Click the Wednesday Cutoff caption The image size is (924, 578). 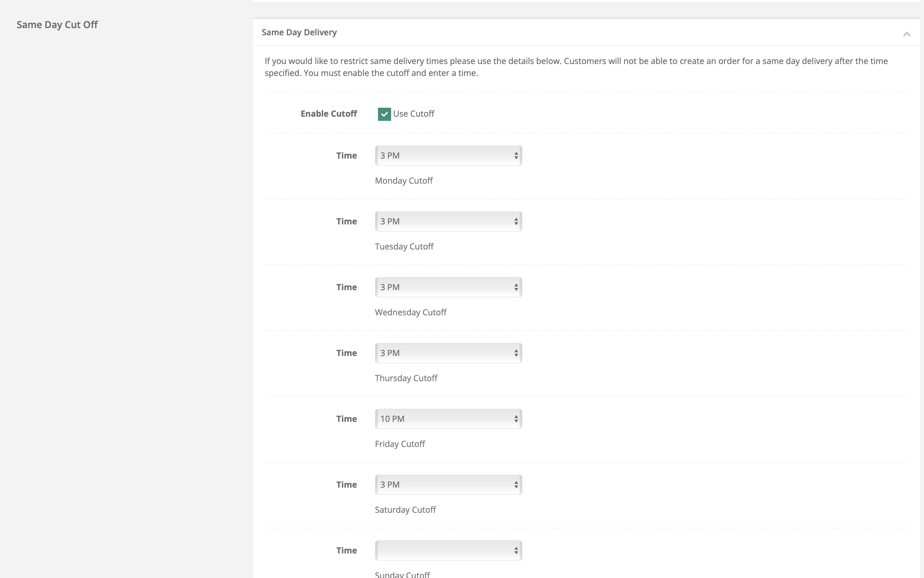click(411, 312)
